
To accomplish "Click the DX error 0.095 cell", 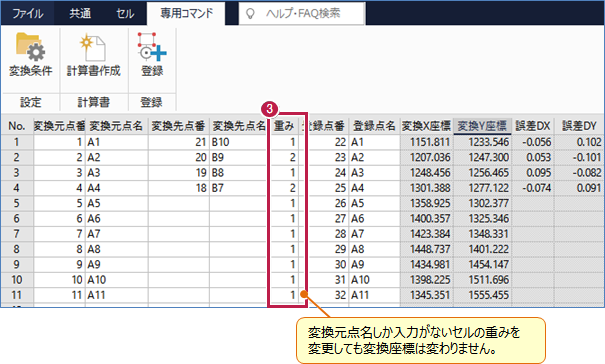I will tap(533, 173).
